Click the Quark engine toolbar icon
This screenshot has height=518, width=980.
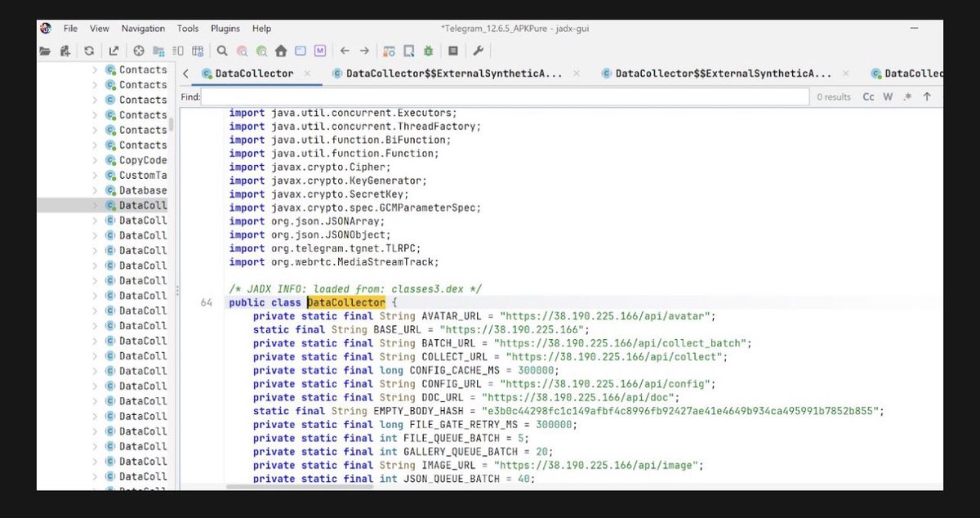(x=409, y=51)
